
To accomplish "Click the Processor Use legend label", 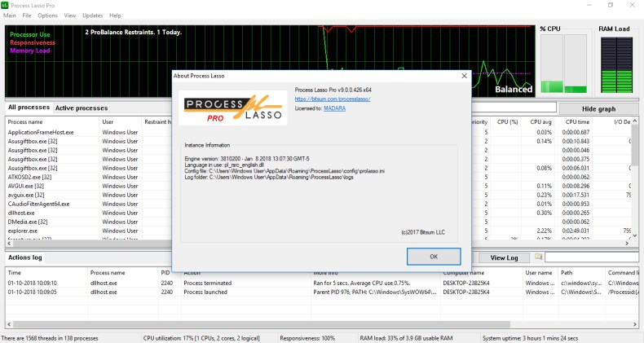I will tap(30, 34).
